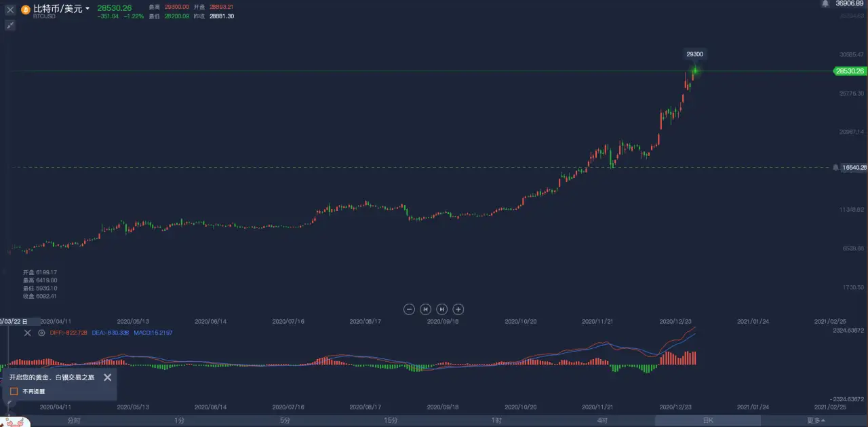Click the current price 28530.26 in header
The width and height of the screenshot is (868, 427).
(x=114, y=7)
